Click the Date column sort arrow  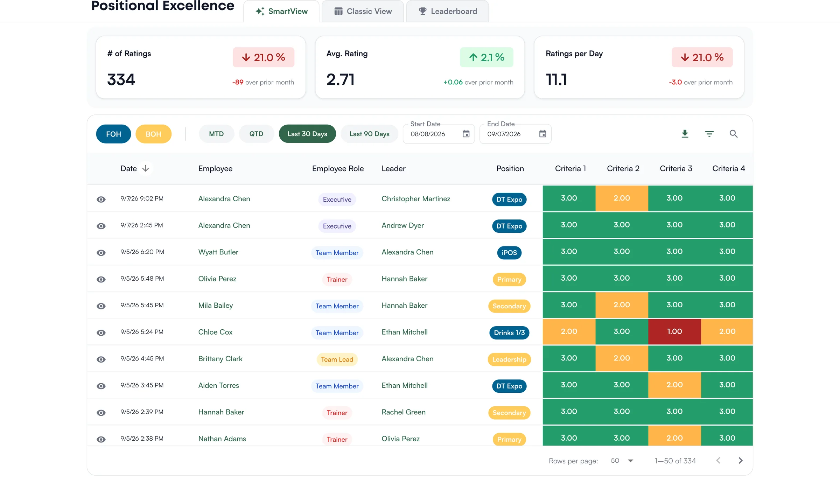click(146, 168)
